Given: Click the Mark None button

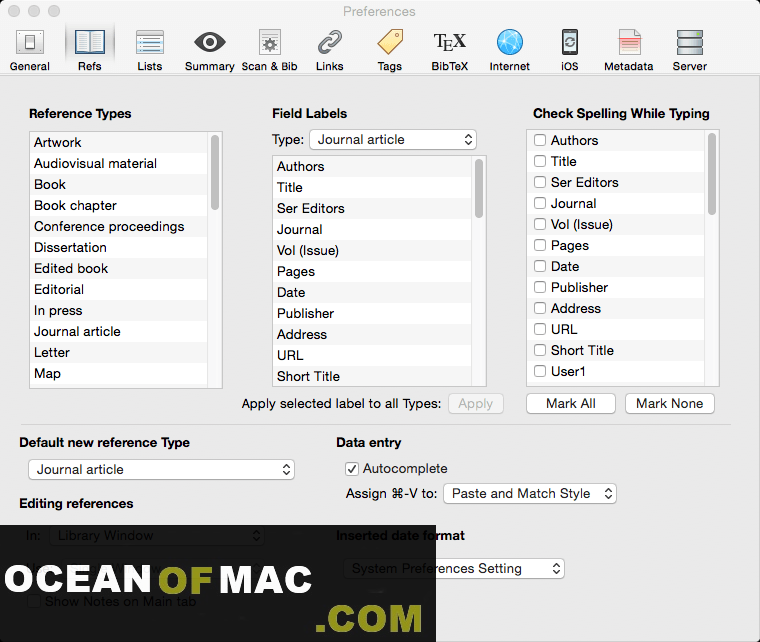Looking at the screenshot, I should (x=670, y=404).
